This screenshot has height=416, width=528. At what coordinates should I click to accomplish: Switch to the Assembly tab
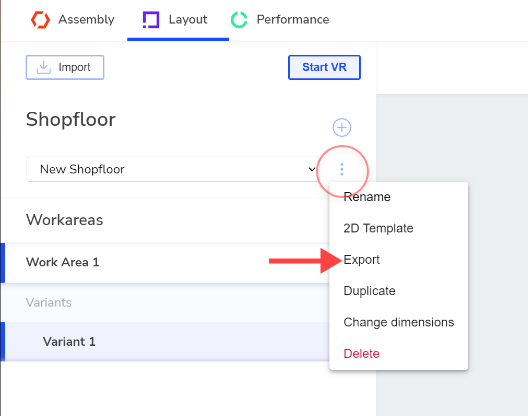click(73, 20)
